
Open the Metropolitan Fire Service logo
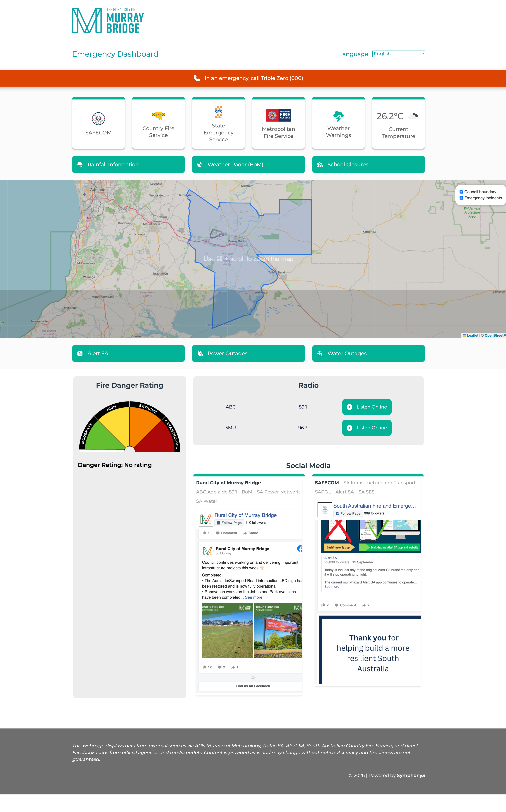point(278,115)
